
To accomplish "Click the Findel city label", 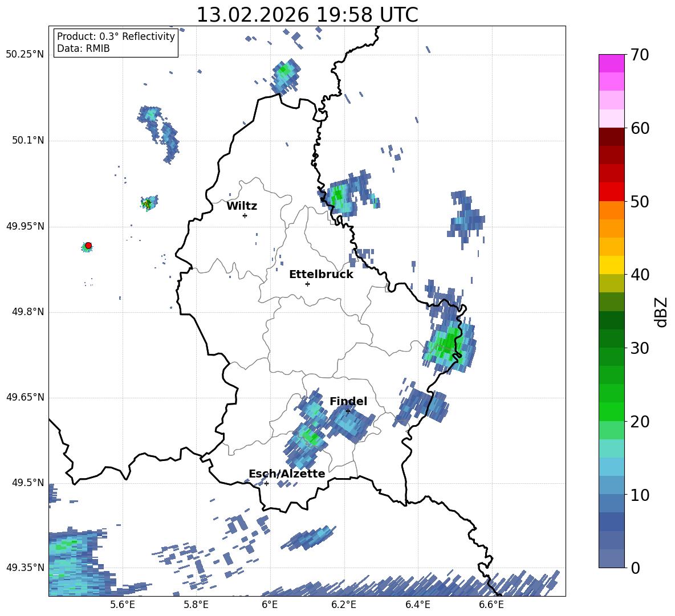I will (x=348, y=401).
